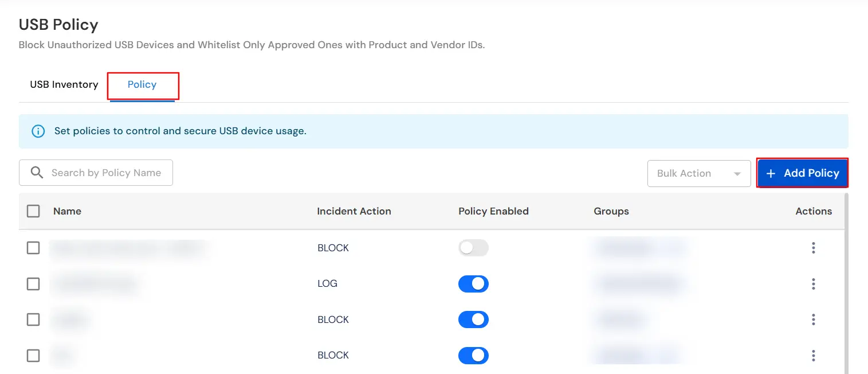
Task: Select checkbox of the first BLOCK policy row
Action: (x=33, y=248)
